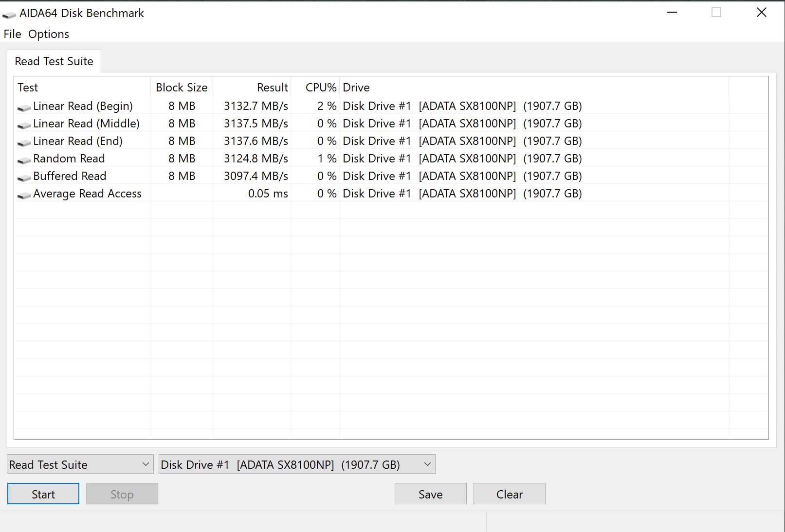Click the Test column header
Viewport: 785px width, 532px height.
coord(83,88)
